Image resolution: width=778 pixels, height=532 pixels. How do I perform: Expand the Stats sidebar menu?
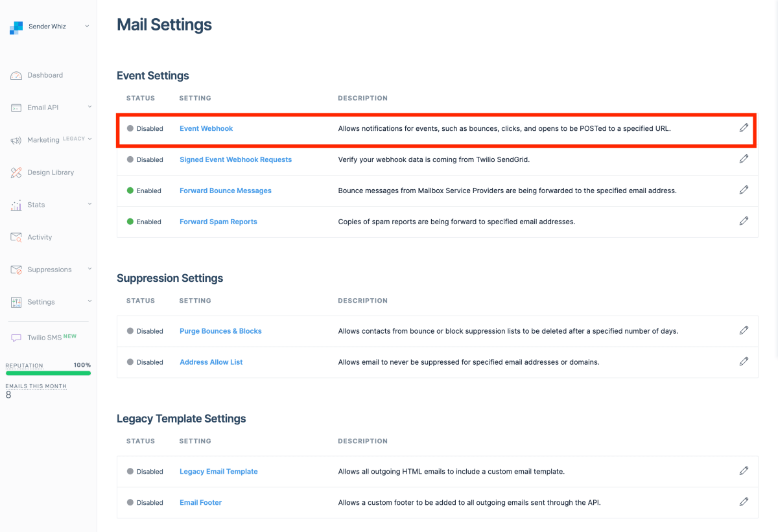[x=89, y=204]
